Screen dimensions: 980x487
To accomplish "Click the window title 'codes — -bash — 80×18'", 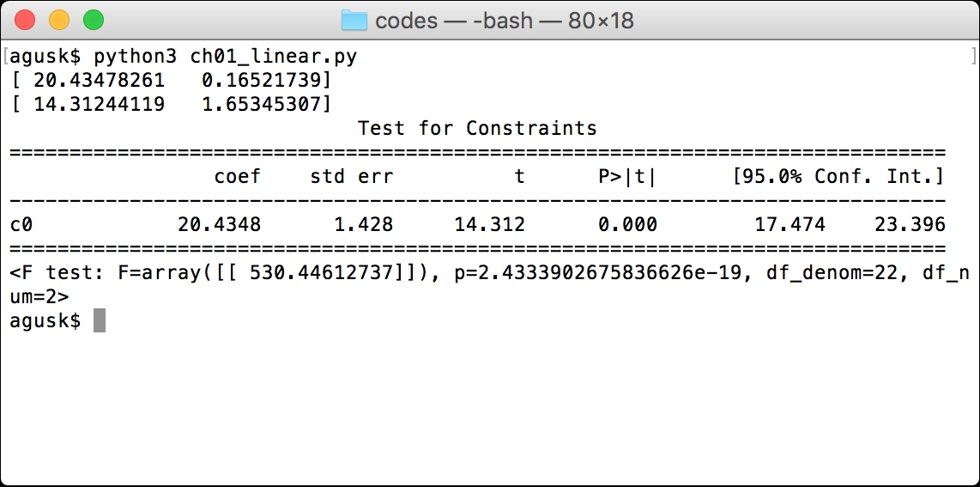I will click(x=505, y=21).
